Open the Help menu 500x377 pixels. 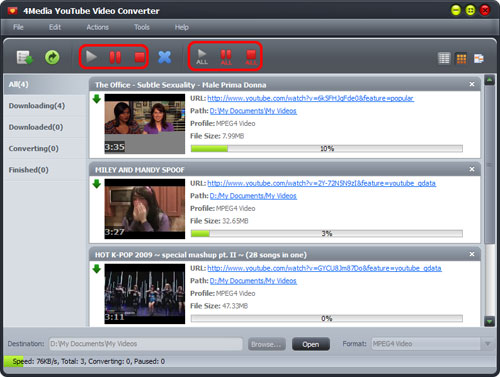tap(182, 27)
